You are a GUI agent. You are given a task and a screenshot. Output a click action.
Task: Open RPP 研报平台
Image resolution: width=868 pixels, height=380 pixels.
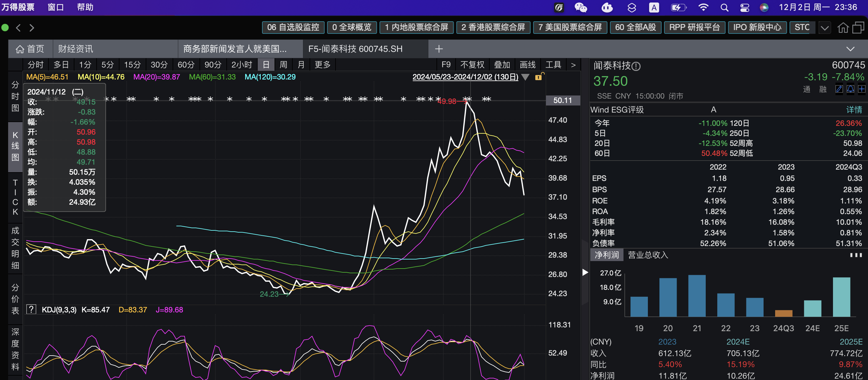694,27
